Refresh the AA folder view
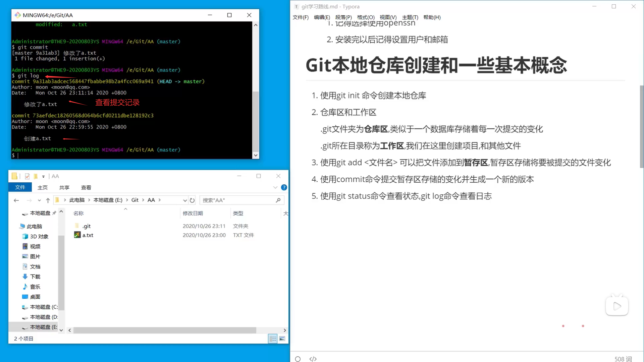This screenshot has height=362, width=644. (192, 200)
